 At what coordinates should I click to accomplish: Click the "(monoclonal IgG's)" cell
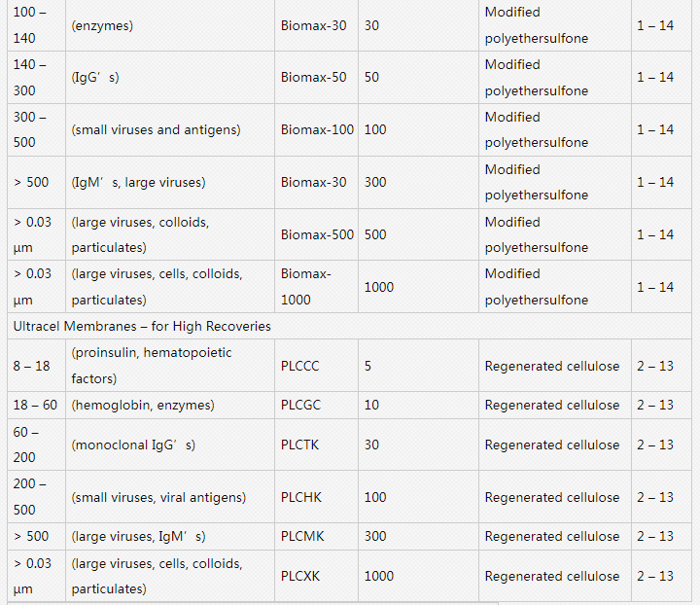tap(133, 445)
